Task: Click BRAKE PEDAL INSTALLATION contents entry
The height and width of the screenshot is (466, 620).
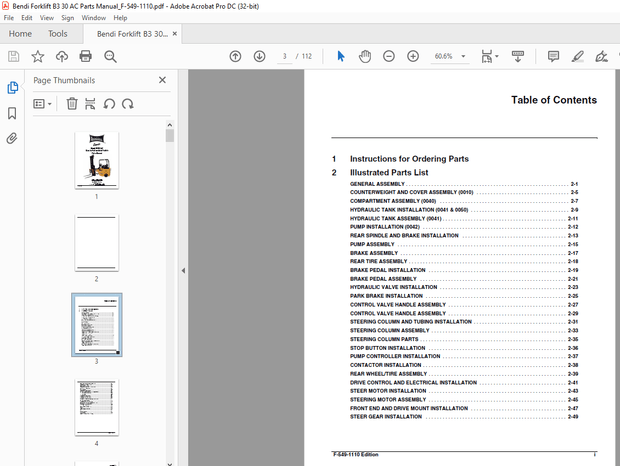Action: [464, 270]
